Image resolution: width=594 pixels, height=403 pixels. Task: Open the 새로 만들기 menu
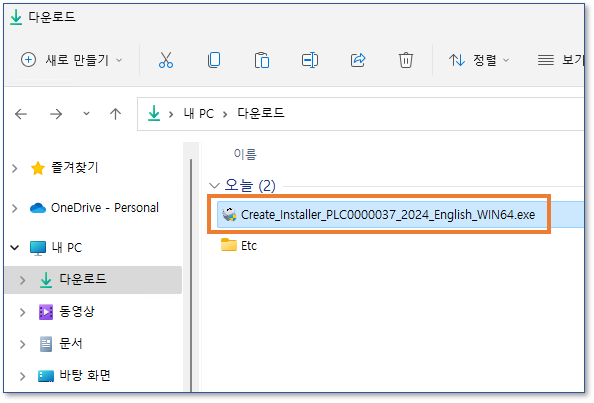click(x=72, y=60)
